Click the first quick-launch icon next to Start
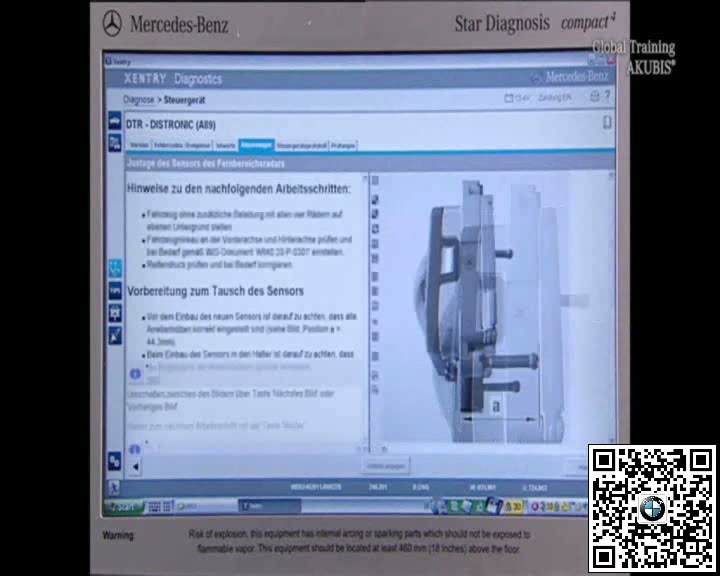This screenshot has height=576, width=720. click(154, 507)
